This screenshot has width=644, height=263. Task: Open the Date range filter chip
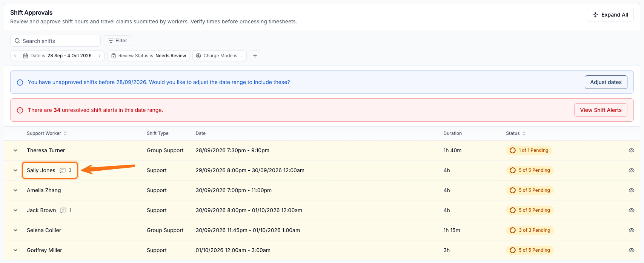click(x=57, y=56)
